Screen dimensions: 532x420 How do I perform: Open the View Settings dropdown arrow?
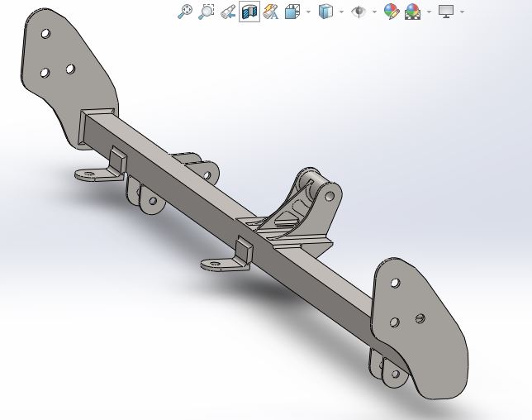point(462,12)
